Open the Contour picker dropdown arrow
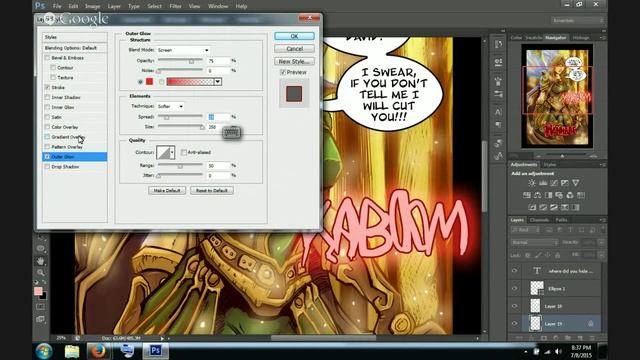The image size is (640, 360). pos(172,152)
